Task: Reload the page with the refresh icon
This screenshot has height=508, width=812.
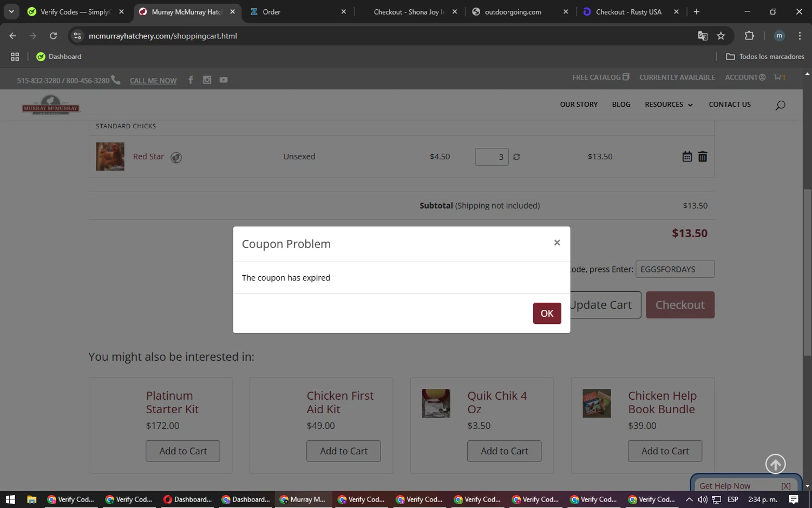Action: click(53, 36)
